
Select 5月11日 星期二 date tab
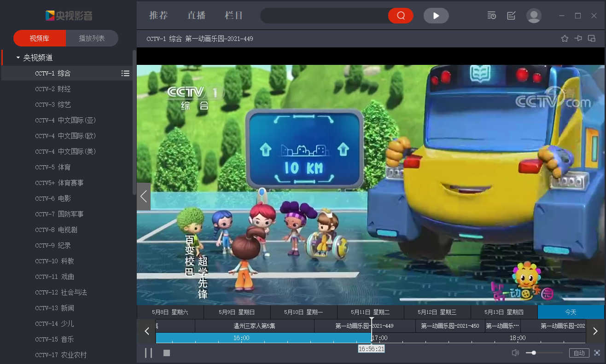(371, 312)
